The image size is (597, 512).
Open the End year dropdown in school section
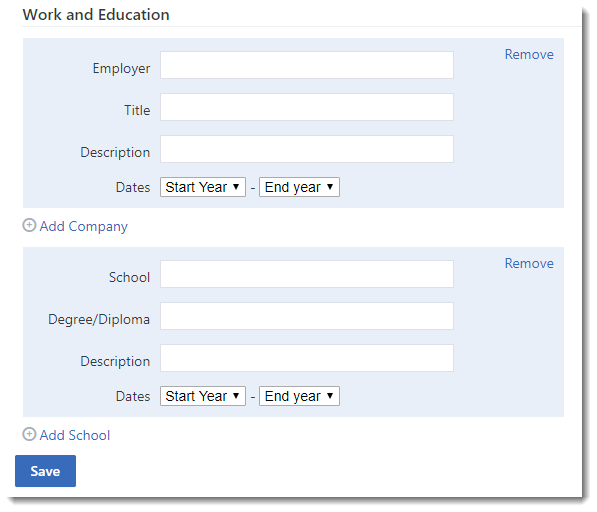coord(299,396)
